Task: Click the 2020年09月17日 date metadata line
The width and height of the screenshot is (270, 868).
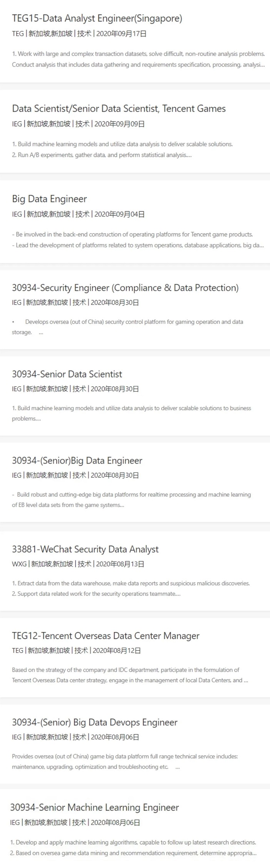Action: (79, 34)
